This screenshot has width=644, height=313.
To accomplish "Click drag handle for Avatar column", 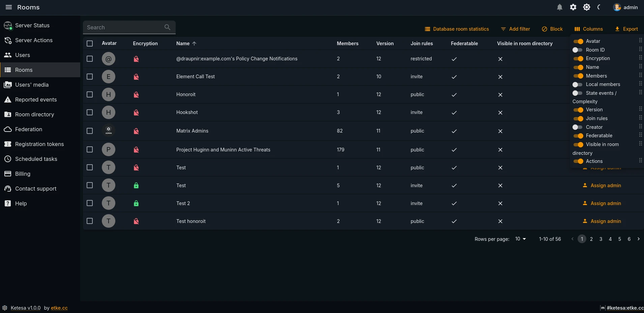I will pyautogui.click(x=640, y=40).
